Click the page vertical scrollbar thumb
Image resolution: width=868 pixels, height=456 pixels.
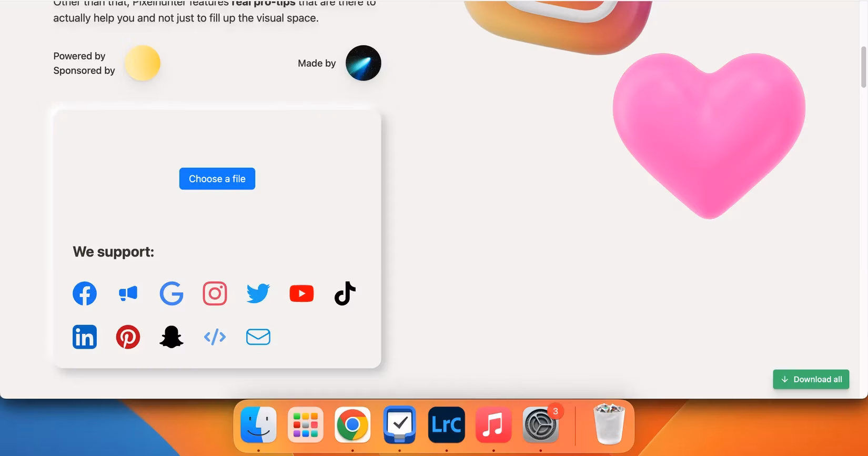point(863,67)
